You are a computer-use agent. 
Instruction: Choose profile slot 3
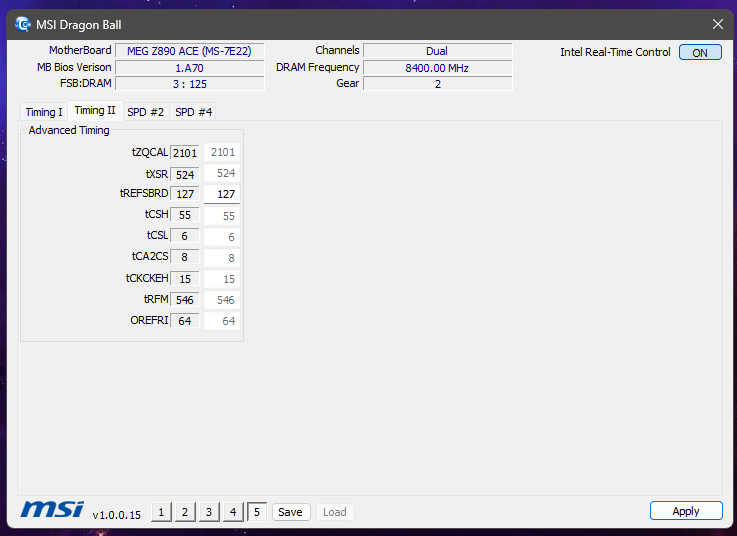pos(209,512)
